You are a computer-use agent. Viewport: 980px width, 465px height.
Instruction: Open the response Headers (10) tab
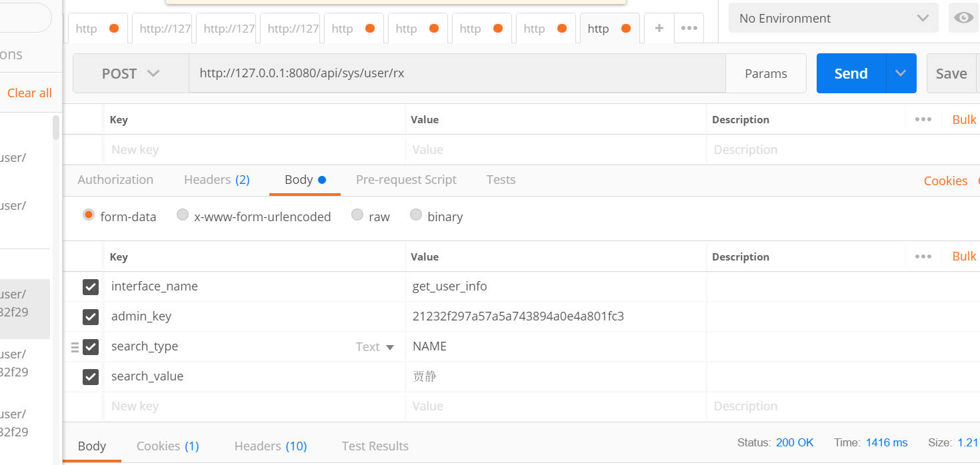tap(271, 446)
